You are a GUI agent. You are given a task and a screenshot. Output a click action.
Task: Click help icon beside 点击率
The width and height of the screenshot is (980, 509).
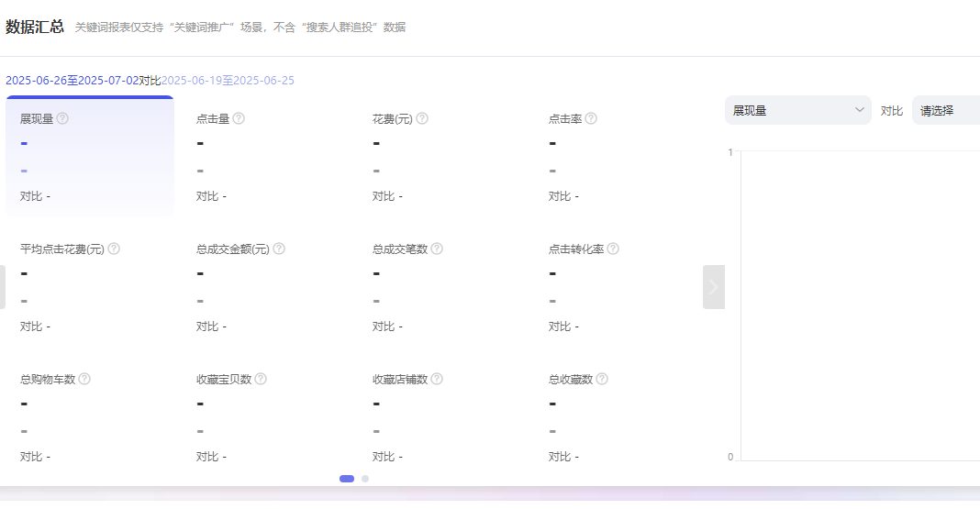591,118
